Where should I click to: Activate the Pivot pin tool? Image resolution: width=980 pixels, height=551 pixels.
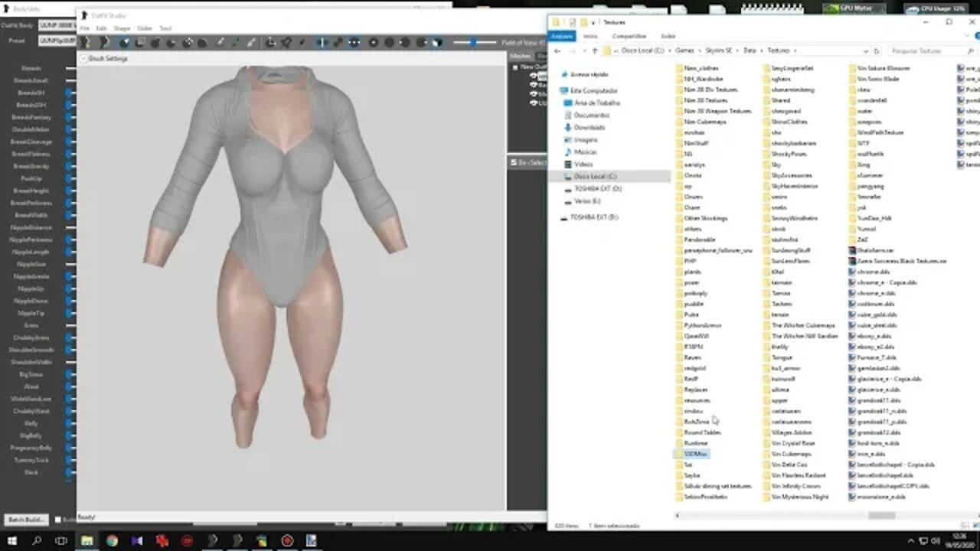tap(286, 43)
